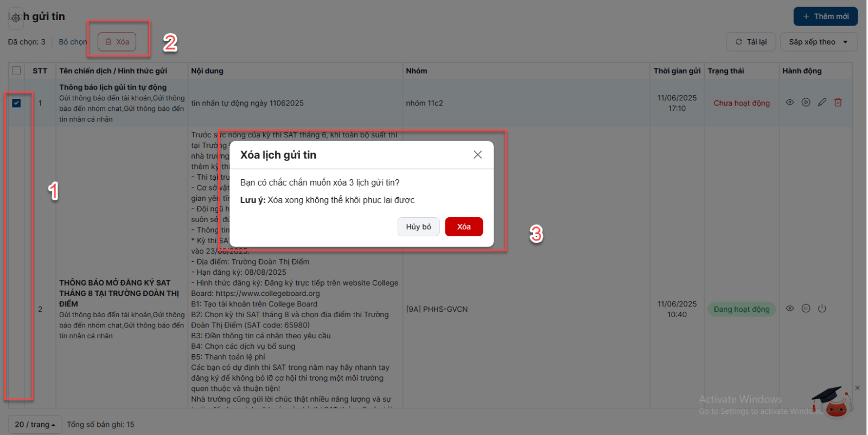Click the pencil edit icon for row 1

coord(822,102)
